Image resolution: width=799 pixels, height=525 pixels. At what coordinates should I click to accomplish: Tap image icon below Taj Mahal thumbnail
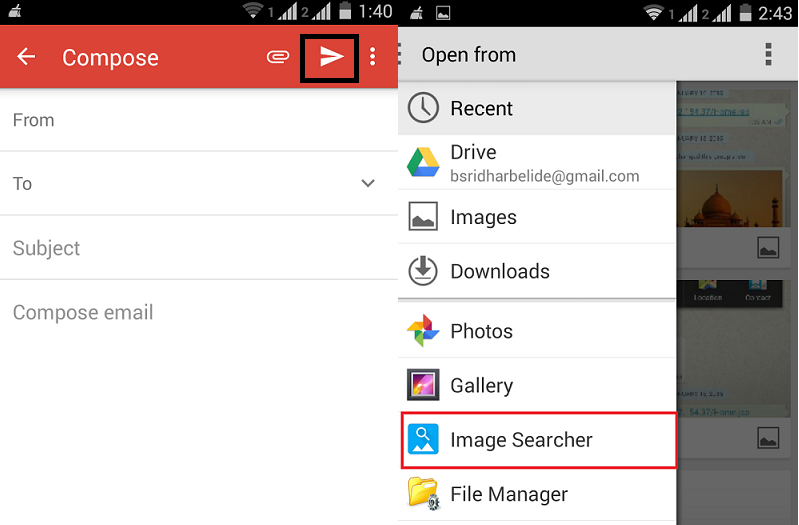(x=768, y=247)
